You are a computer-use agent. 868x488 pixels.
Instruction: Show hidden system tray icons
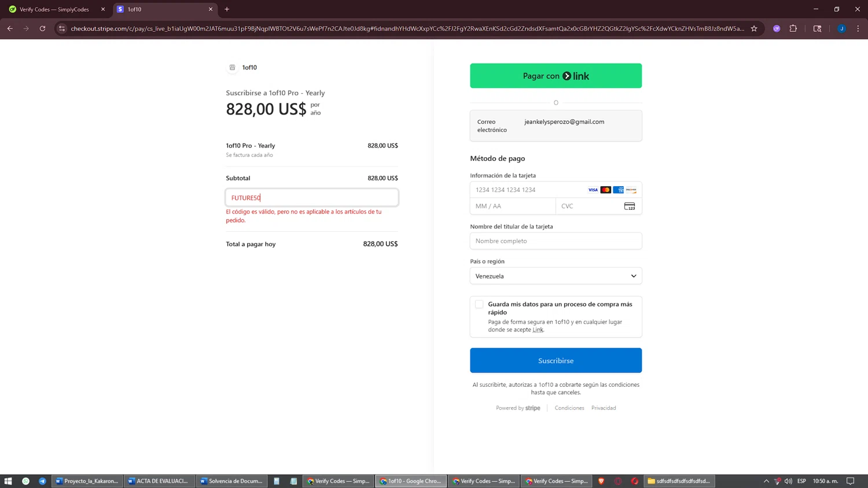[766, 481]
